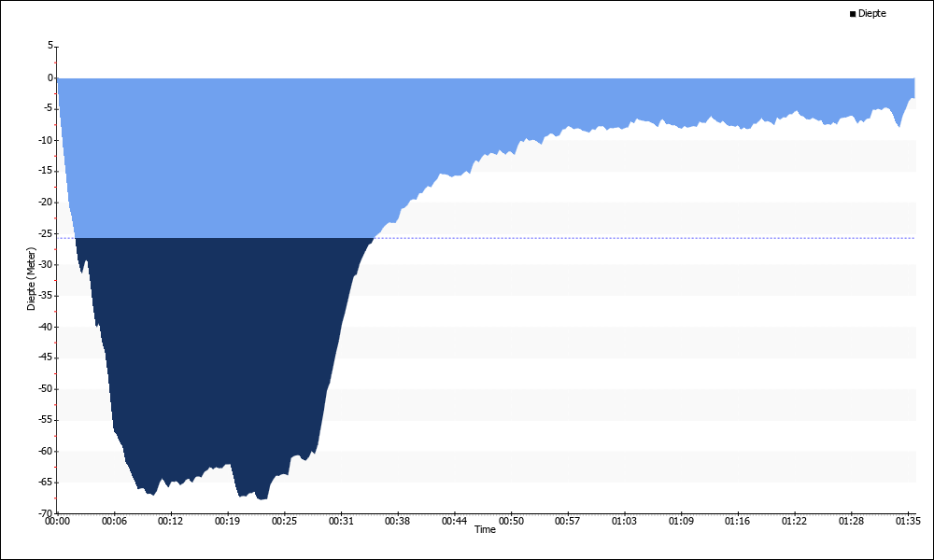This screenshot has height=560, width=934.
Task: Click the -50 depth axis label
Action: [x=46, y=388]
